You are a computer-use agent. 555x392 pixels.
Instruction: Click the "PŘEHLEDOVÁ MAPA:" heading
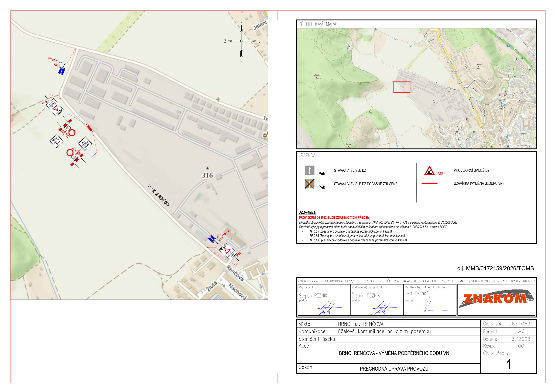318,24
